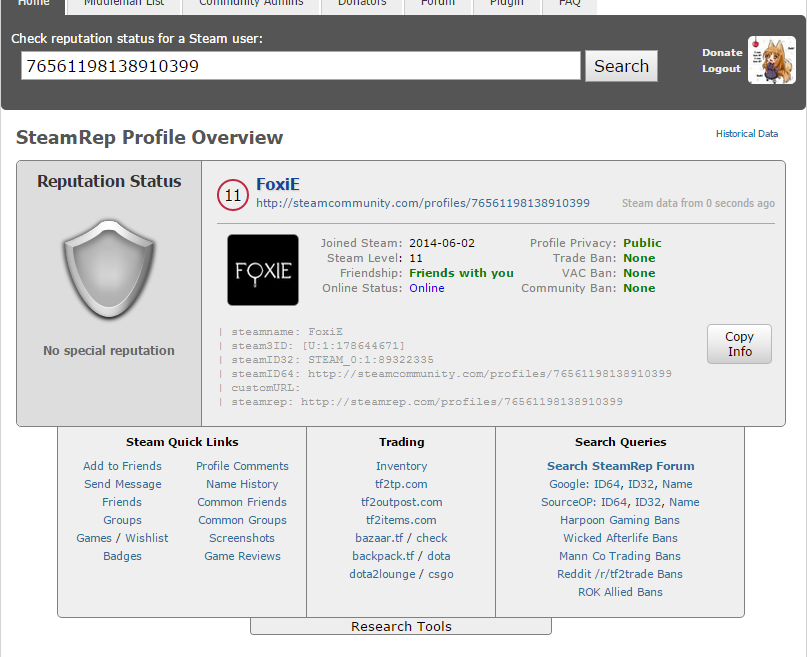807x657 pixels.
Task: Click the Logout link
Action: pyautogui.click(x=721, y=69)
